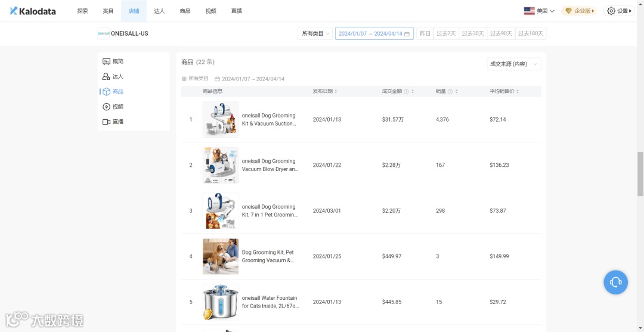The width and height of the screenshot is (644, 332).
Task: Open 'Dog Grooming Kit, Pet Grooming Vacuum' link
Action: (x=268, y=256)
